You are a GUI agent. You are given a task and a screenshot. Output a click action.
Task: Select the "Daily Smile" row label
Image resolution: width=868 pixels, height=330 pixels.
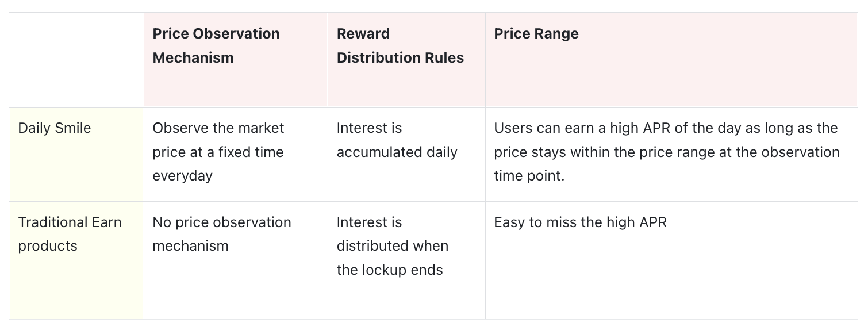pos(55,128)
